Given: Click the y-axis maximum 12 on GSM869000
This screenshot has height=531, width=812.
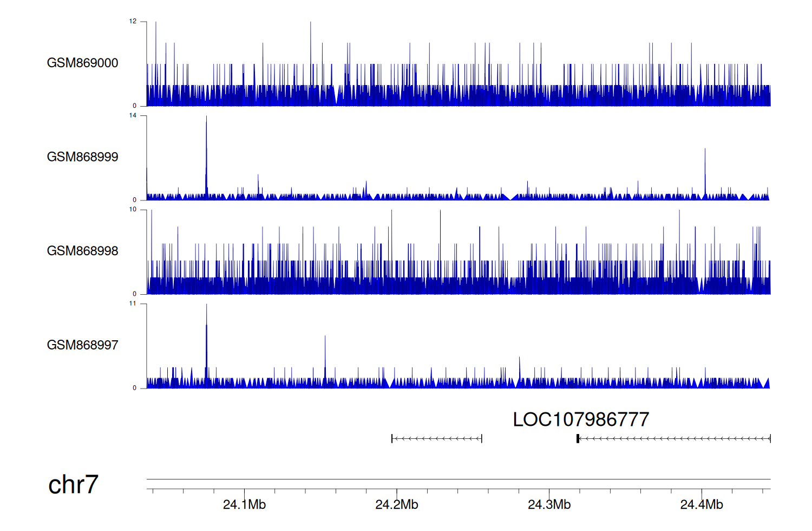Looking at the screenshot, I should pyautogui.click(x=133, y=22).
